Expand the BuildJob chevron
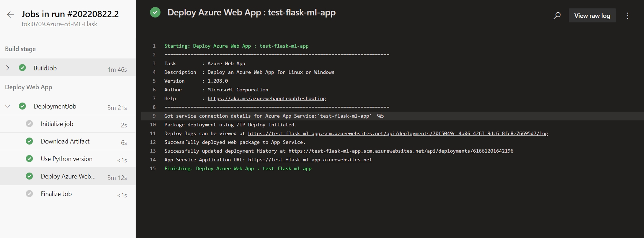This screenshot has height=238, width=644. click(8, 68)
